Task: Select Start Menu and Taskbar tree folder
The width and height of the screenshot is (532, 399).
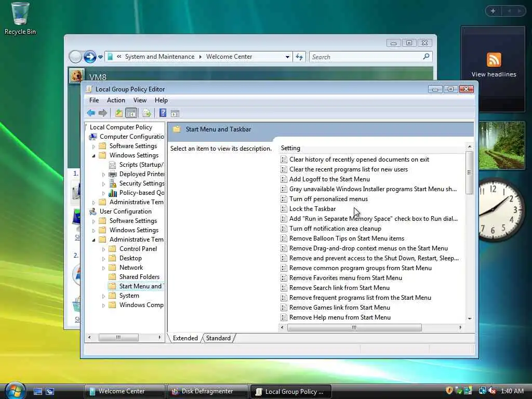Action: point(136,286)
